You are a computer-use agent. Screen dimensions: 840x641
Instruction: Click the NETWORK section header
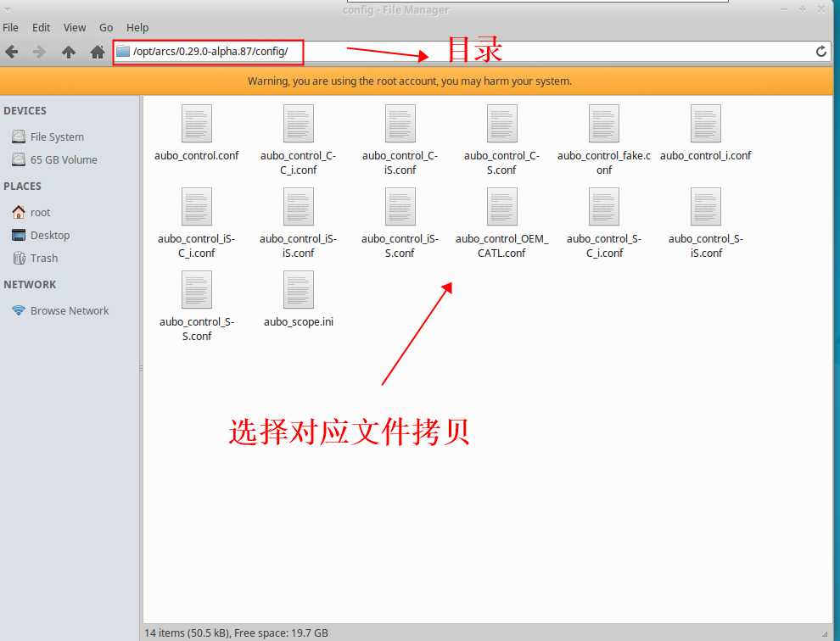click(30, 285)
